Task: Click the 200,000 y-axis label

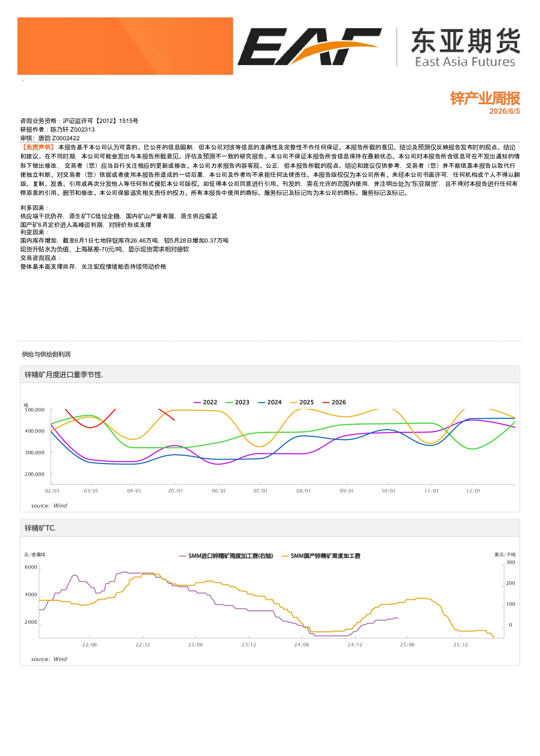Action: 34,474
